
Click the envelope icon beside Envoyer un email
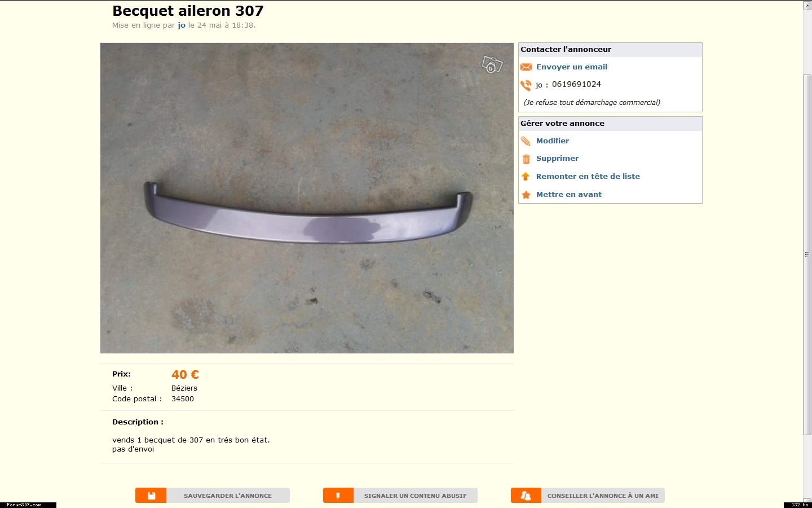[526, 67]
